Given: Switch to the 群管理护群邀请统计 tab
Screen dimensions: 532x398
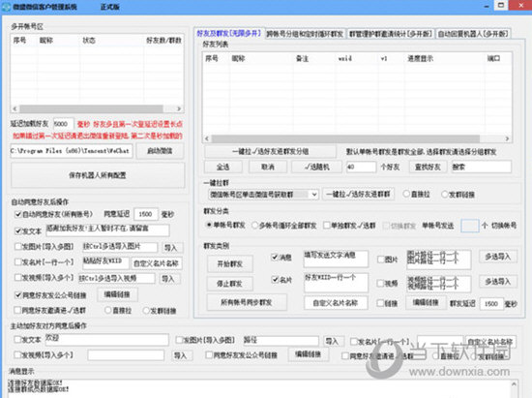Looking at the screenshot, I should click(x=391, y=34).
